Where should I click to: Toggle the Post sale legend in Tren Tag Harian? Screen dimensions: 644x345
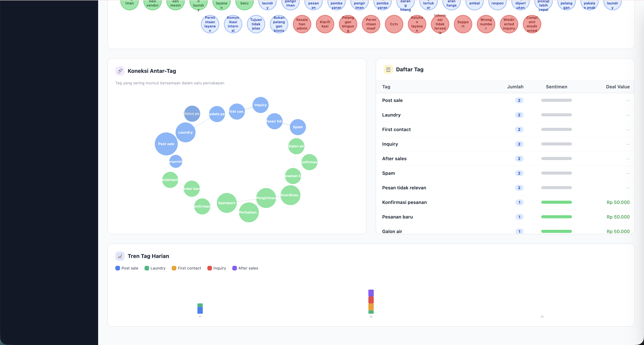click(x=127, y=268)
